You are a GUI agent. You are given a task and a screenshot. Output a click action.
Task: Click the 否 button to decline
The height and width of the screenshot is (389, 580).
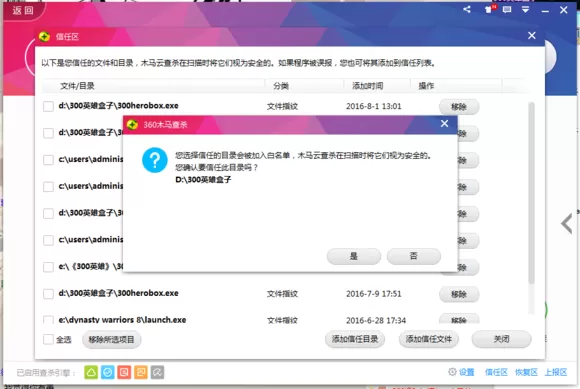click(414, 256)
